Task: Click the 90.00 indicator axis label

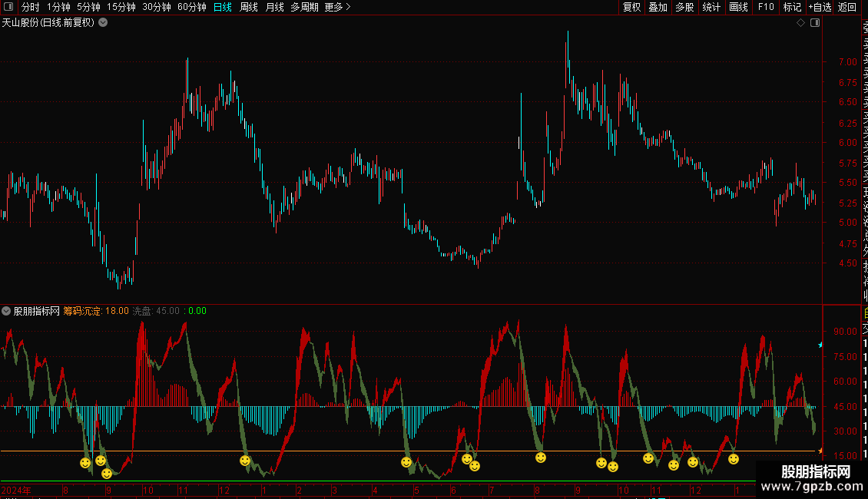Action: (845, 332)
